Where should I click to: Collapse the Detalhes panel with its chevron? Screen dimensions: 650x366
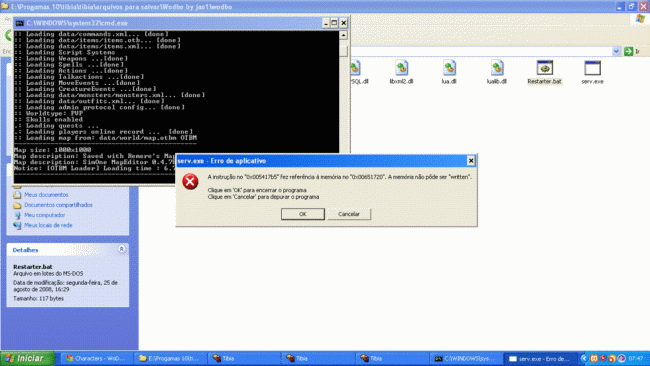coord(121,249)
